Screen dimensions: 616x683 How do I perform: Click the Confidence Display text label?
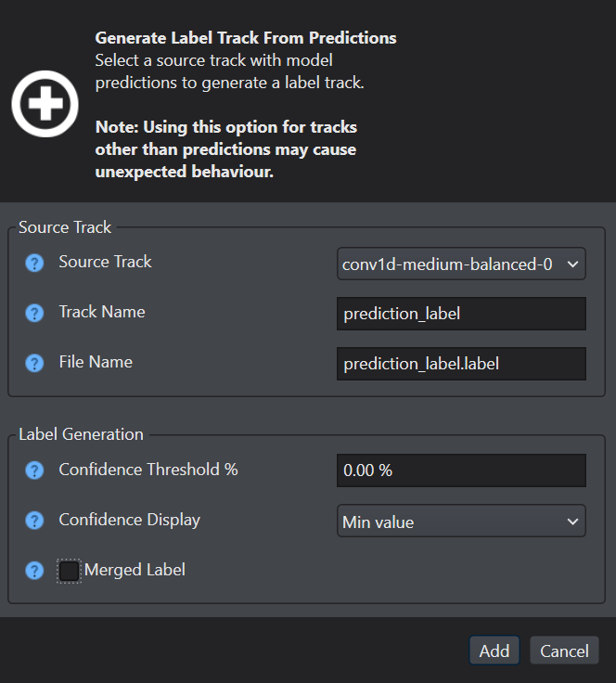(130, 520)
